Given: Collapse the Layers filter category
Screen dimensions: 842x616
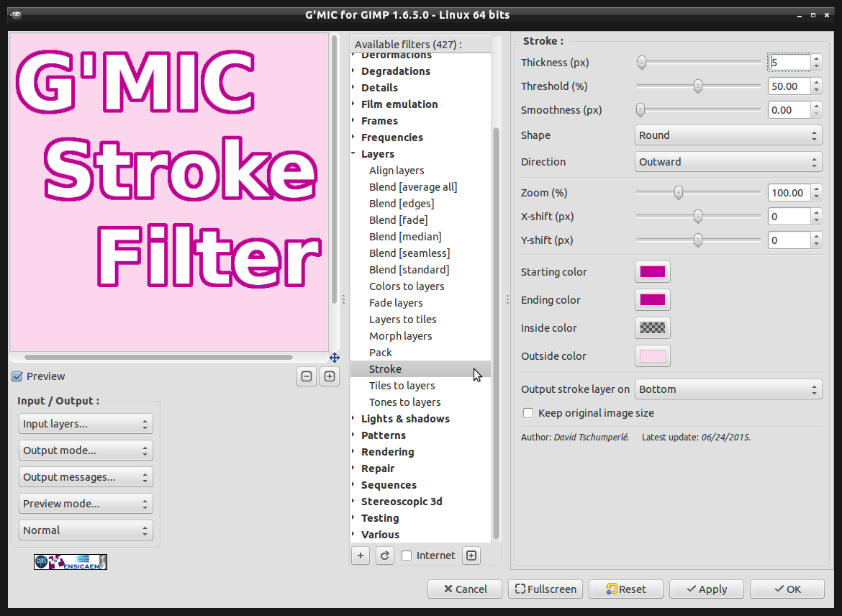Looking at the screenshot, I should pos(353,153).
